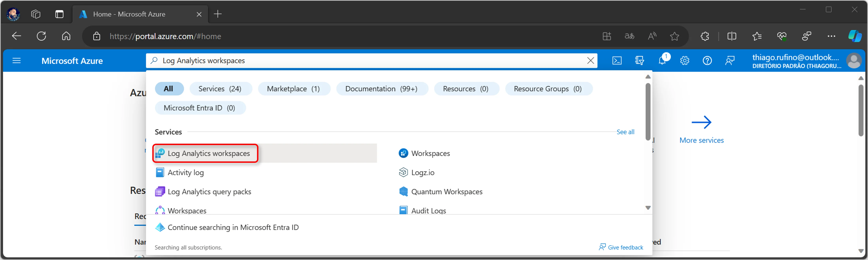868x260 pixels.
Task: Open the notifications bell
Action: (662, 61)
